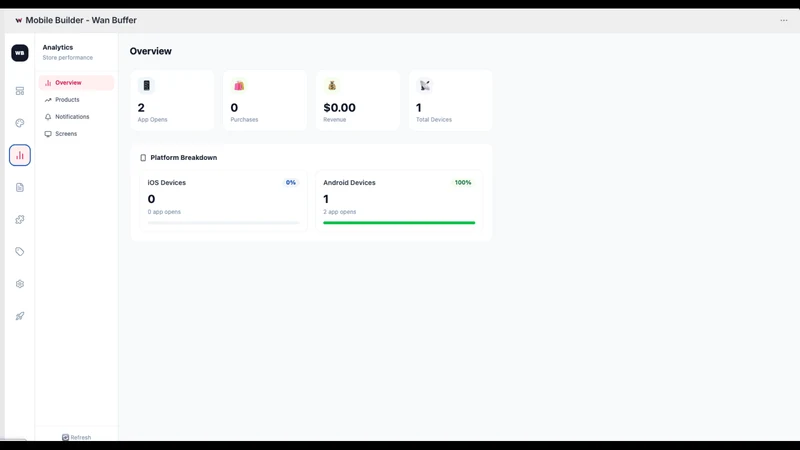Click the '0 app opens' iOS text
This screenshot has height=450, width=800.
tap(164, 212)
